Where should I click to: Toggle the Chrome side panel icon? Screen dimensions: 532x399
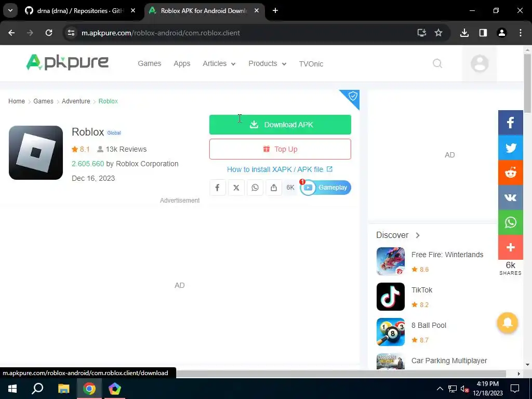tap(483, 33)
